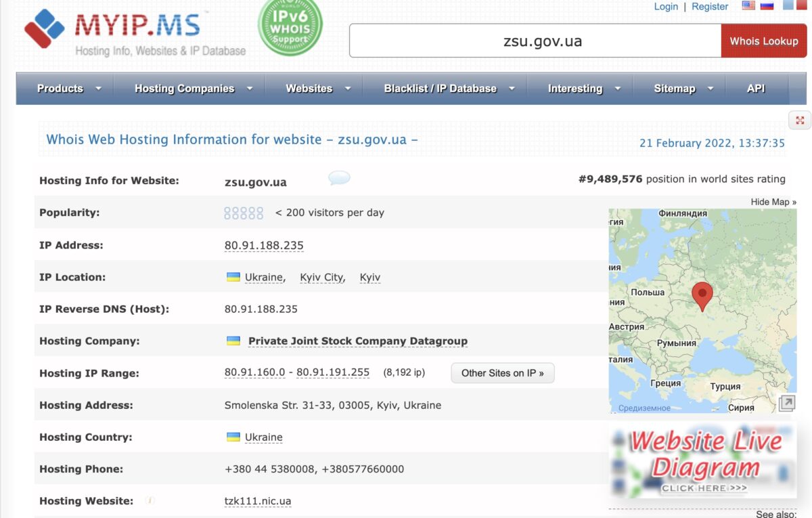
Task: Click the (8,192 ip) count text
Action: pyautogui.click(x=404, y=372)
